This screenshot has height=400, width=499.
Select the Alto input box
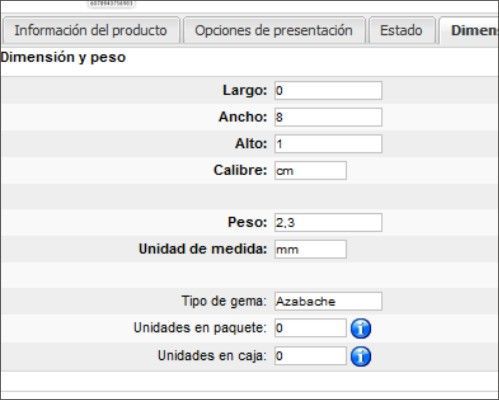point(328,144)
